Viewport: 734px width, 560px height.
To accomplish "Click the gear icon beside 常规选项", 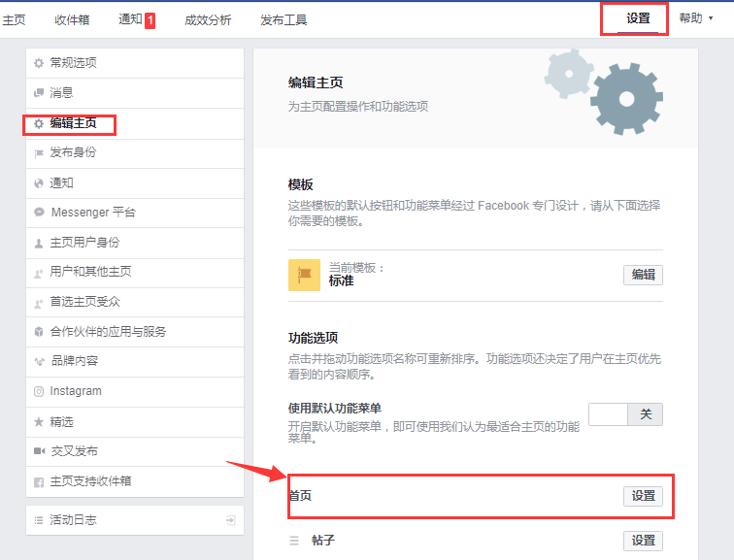I will point(39,63).
